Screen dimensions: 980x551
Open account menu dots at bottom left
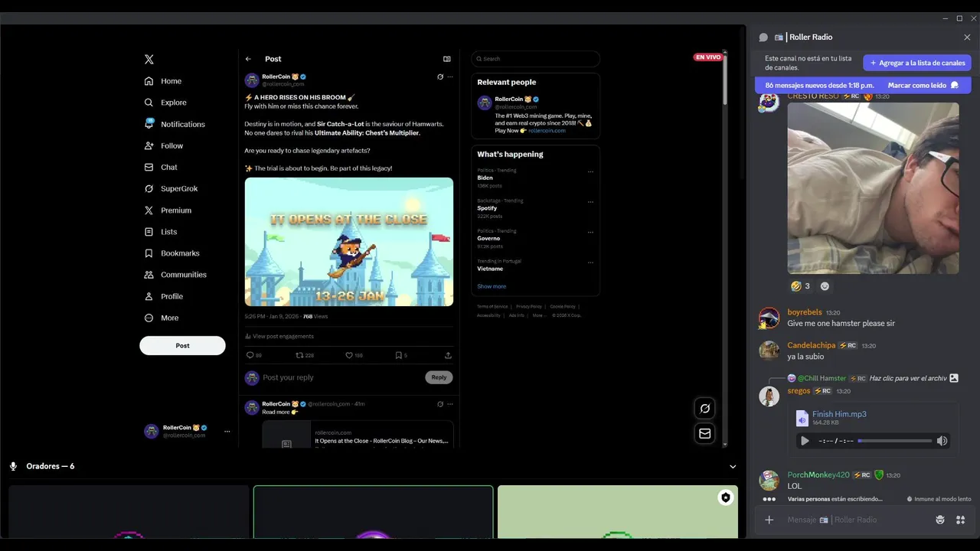click(x=227, y=432)
